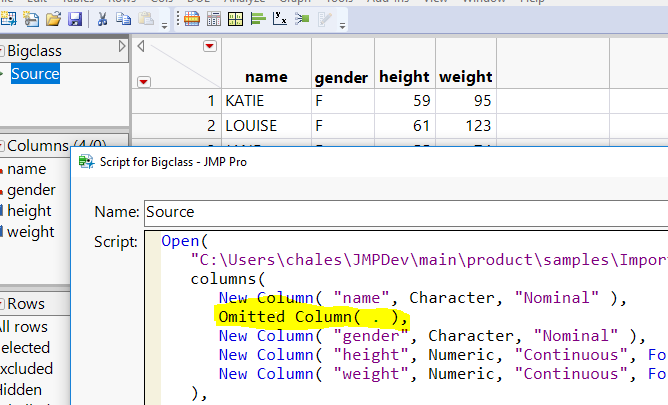This screenshot has width=668, height=405.
Task: Click Excluded in the Rows panel
Action: point(26,368)
